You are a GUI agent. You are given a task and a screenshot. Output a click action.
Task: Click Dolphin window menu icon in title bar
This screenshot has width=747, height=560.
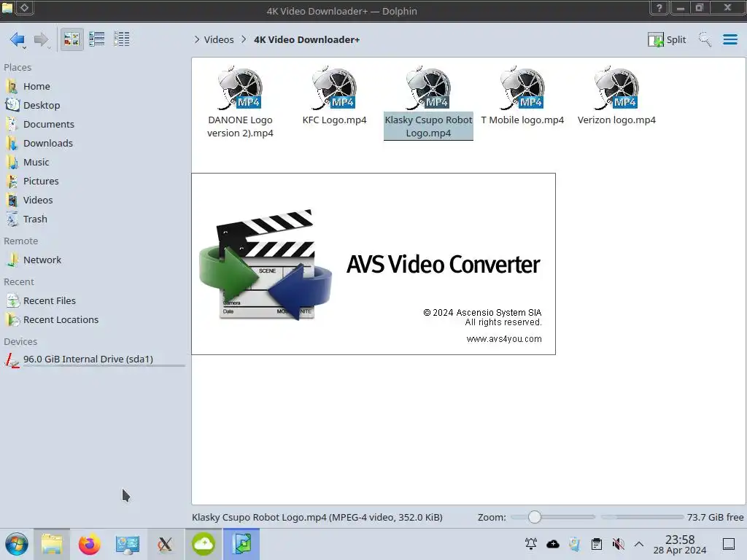[7, 8]
